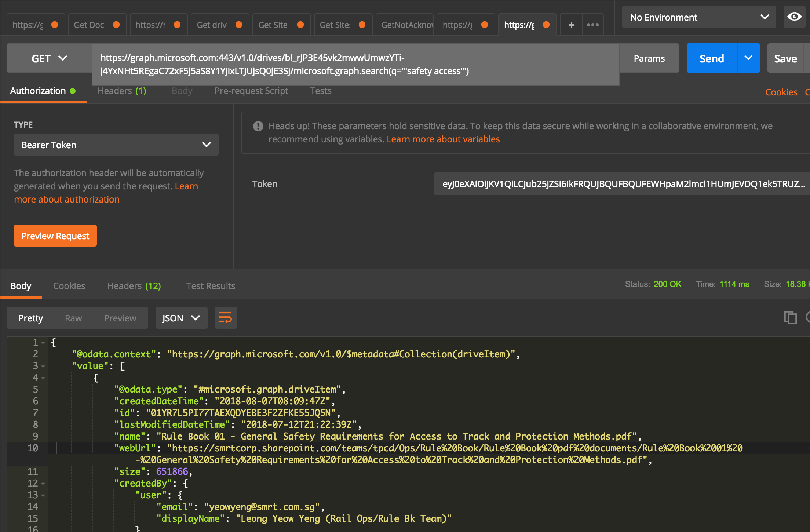Open Learn more about variables link

[443, 139]
